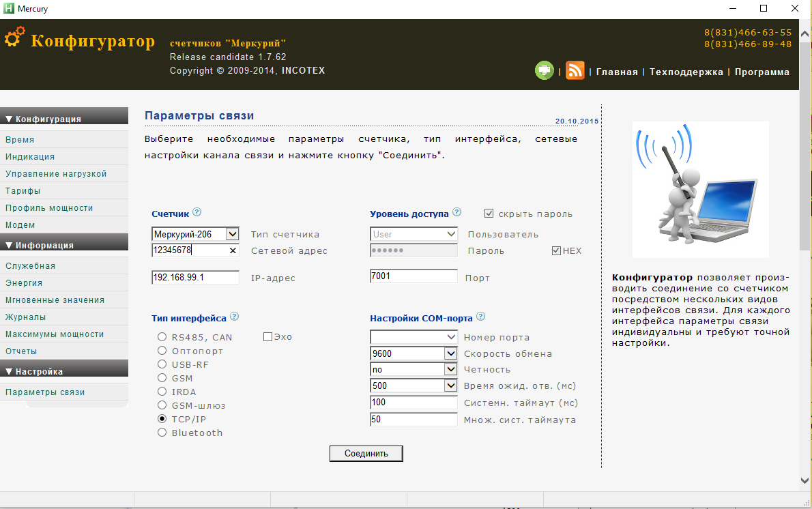812x509 pixels.
Task: Clear the network address with X icon
Action: pos(233,250)
